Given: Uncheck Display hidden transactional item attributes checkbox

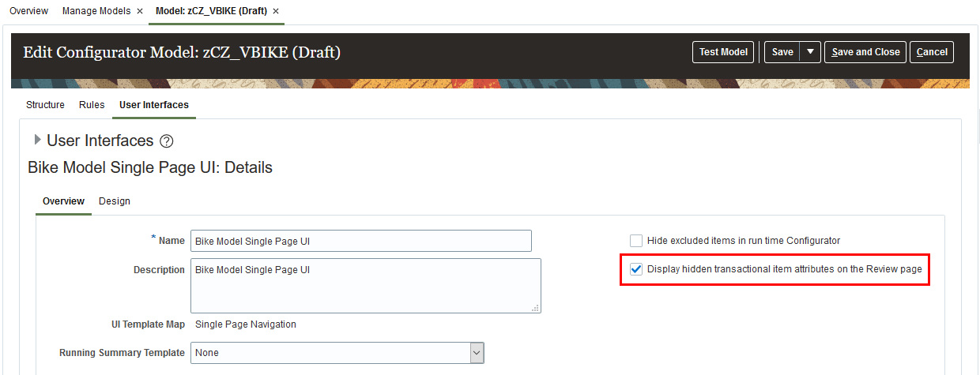Looking at the screenshot, I should coord(636,269).
